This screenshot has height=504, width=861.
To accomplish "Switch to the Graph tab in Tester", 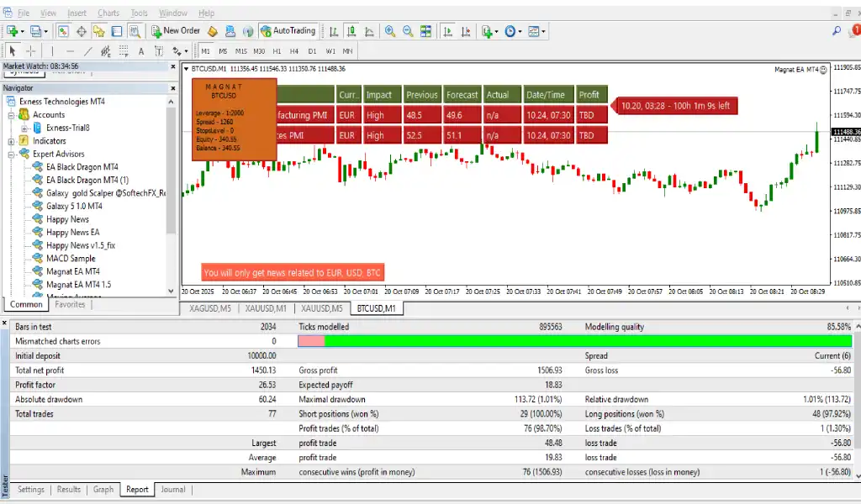I will (103, 490).
